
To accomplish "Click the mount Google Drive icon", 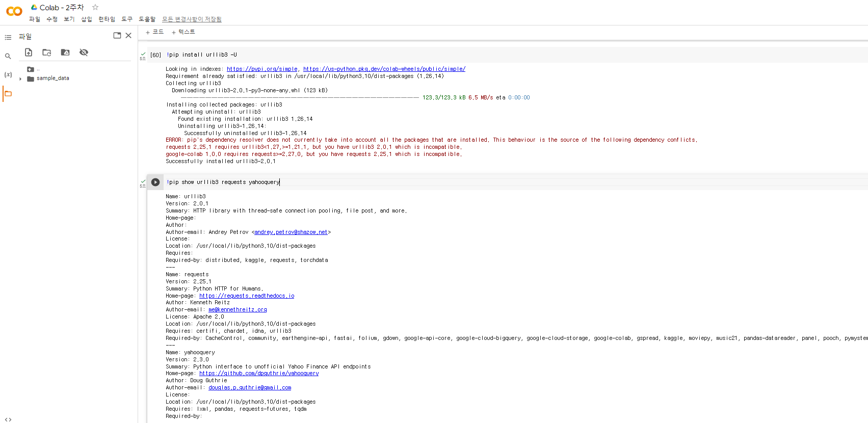I will [x=65, y=52].
